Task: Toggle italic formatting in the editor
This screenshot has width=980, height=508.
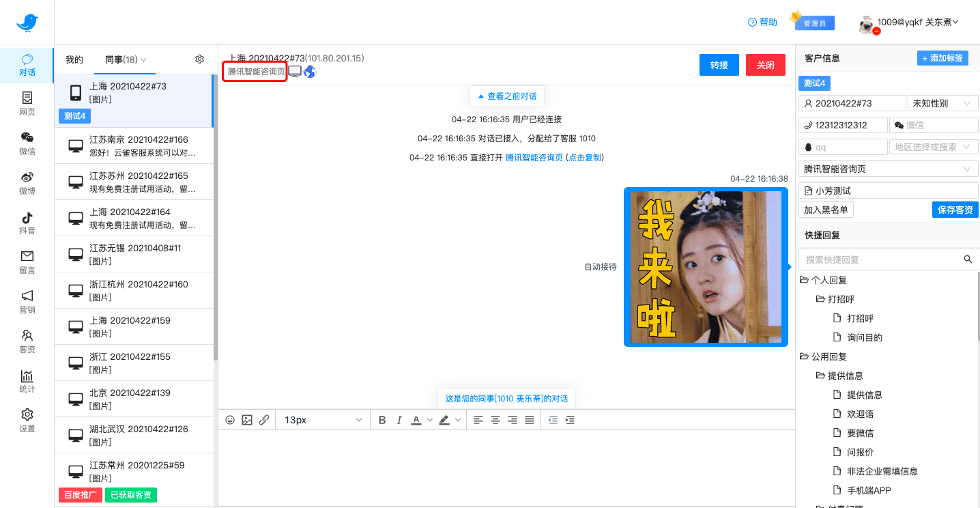Action: (399, 420)
